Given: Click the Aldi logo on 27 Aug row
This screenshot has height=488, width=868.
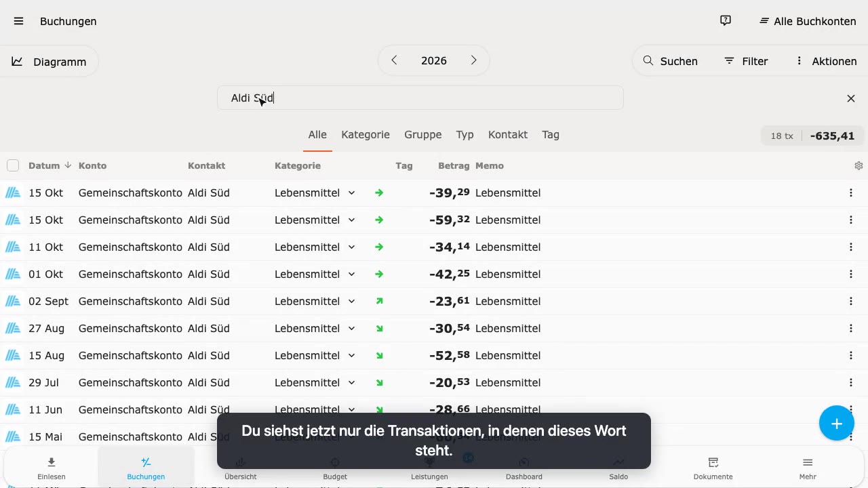Looking at the screenshot, I should tap(13, 328).
